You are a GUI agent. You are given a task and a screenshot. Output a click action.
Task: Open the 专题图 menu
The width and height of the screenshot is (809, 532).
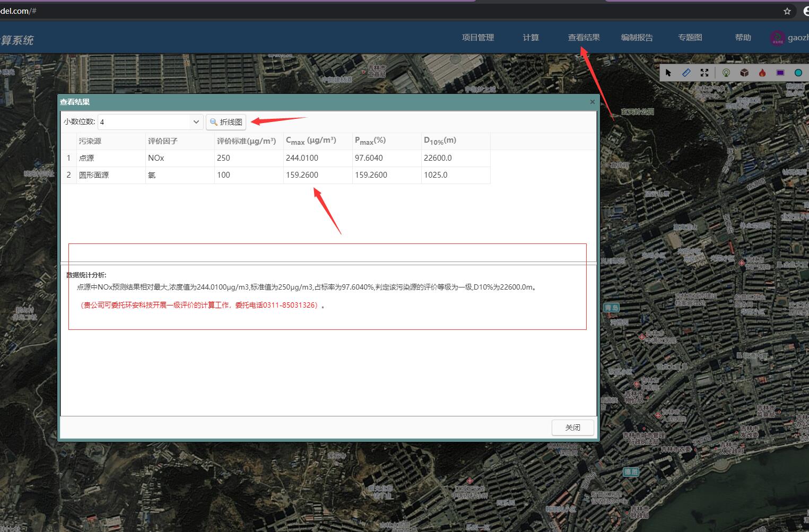coord(690,38)
